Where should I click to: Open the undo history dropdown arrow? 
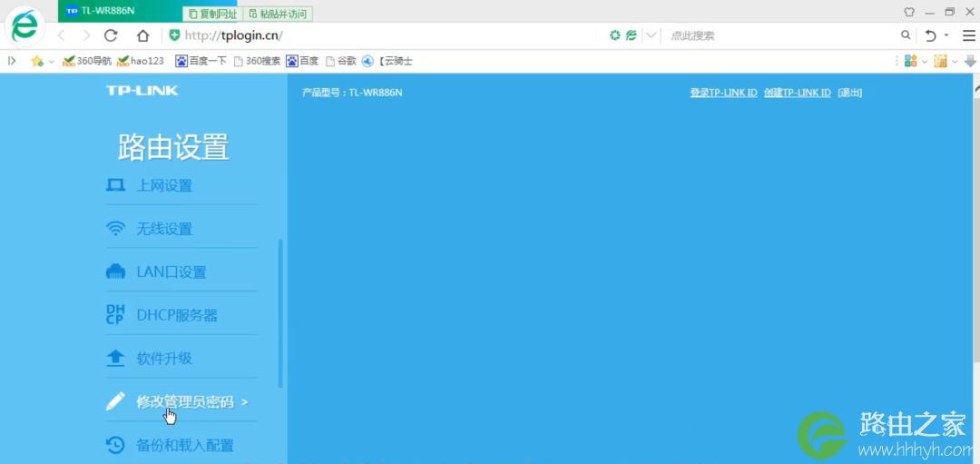[x=946, y=35]
